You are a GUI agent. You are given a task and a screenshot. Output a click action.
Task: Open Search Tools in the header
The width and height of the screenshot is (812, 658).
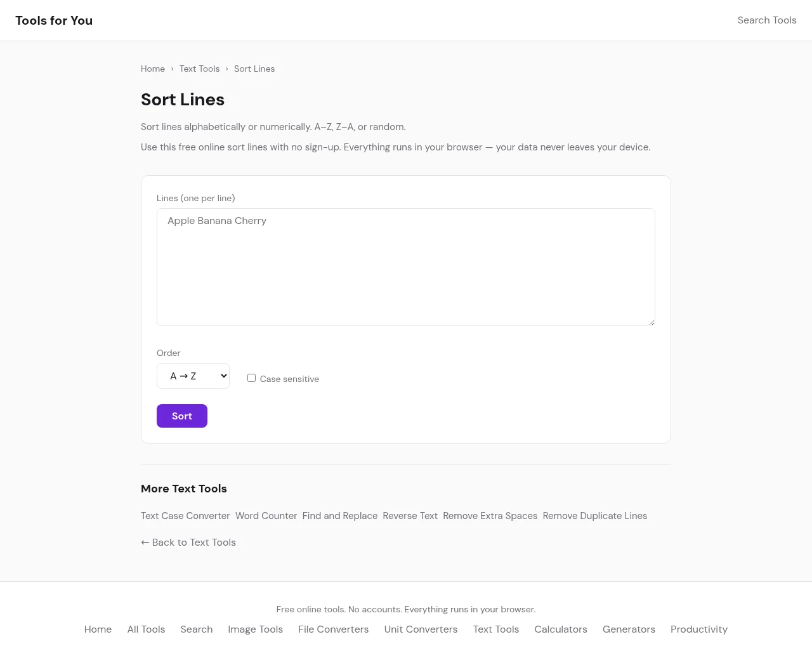point(766,20)
